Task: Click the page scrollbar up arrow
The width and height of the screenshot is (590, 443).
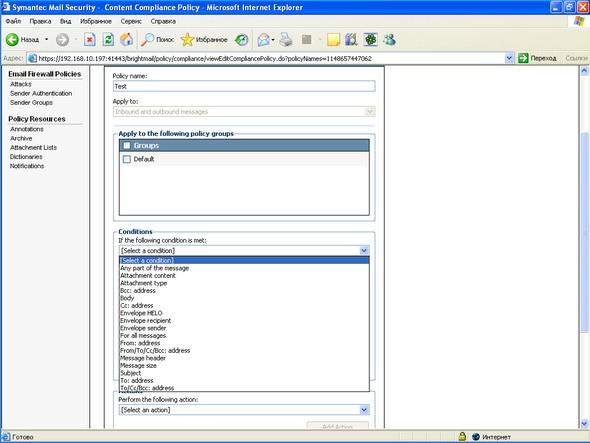Action: click(x=584, y=70)
